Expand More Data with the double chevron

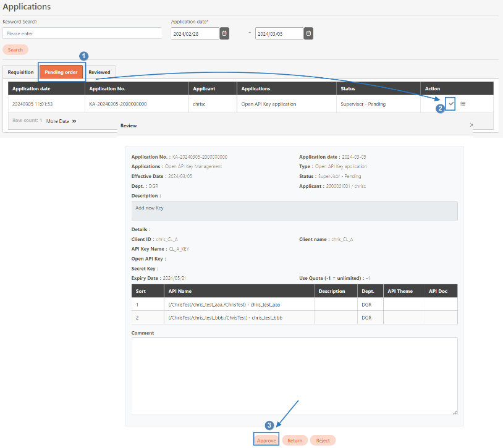coord(74,121)
